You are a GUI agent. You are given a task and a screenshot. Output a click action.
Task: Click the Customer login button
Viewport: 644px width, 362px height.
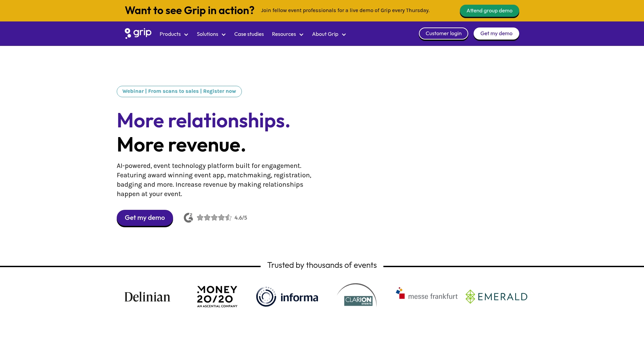[x=443, y=34]
